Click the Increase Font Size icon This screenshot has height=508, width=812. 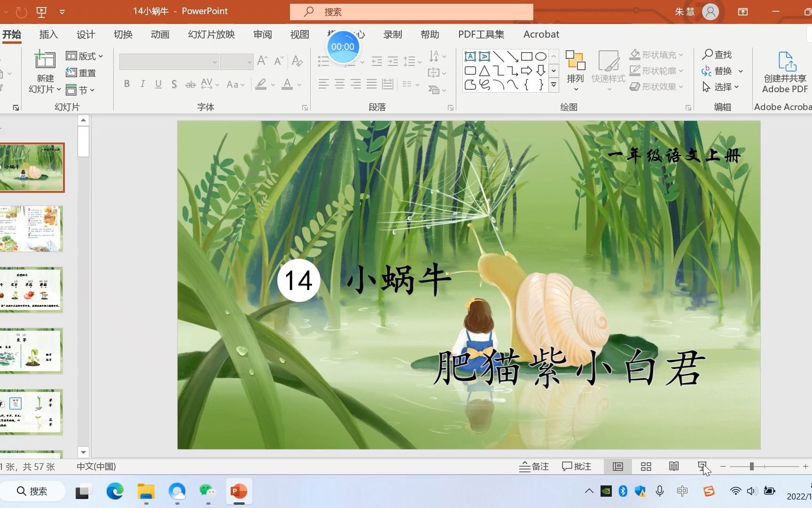click(263, 61)
